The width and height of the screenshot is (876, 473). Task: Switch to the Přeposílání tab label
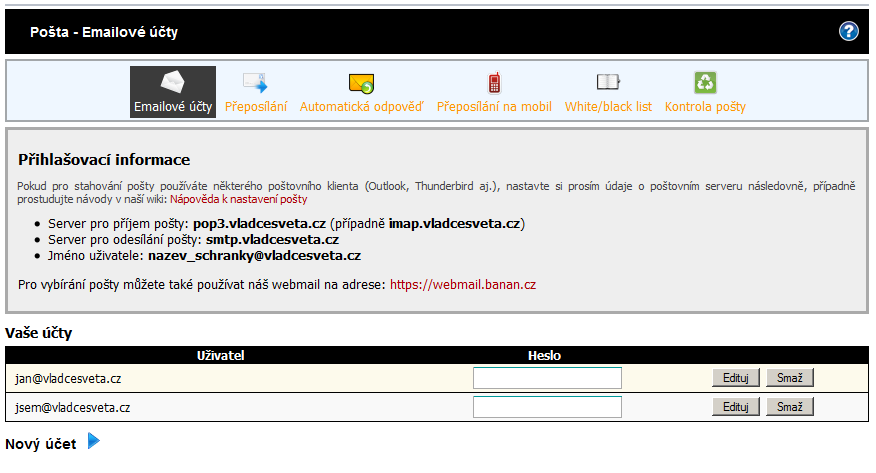point(256,107)
